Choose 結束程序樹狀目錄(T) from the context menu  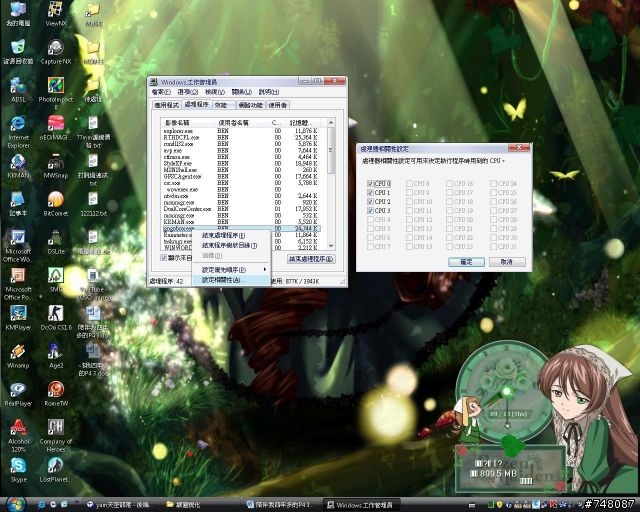229,245
